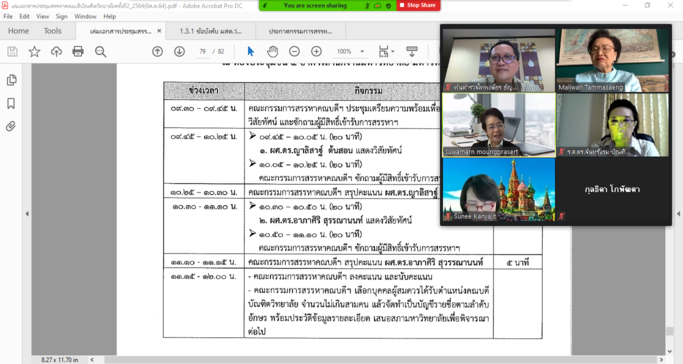
Task: Select the กุลธิดา โกพัฒตา participant tile
Action: pos(612,189)
